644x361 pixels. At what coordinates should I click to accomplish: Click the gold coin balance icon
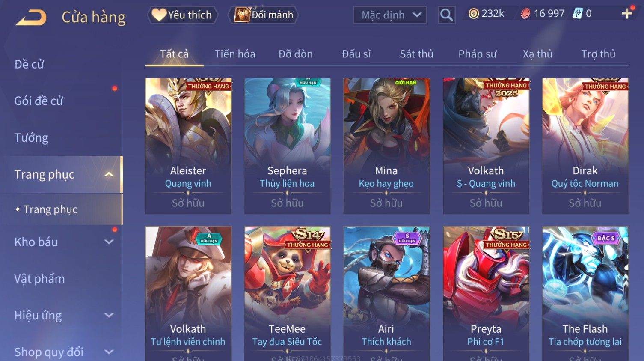[473, 14]
